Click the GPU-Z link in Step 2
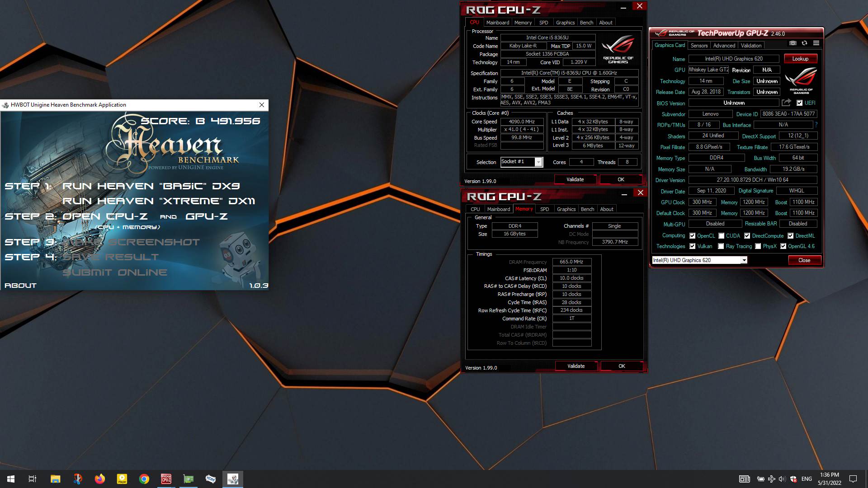Screen dimensions: 868x488 [x=206, y=216]
